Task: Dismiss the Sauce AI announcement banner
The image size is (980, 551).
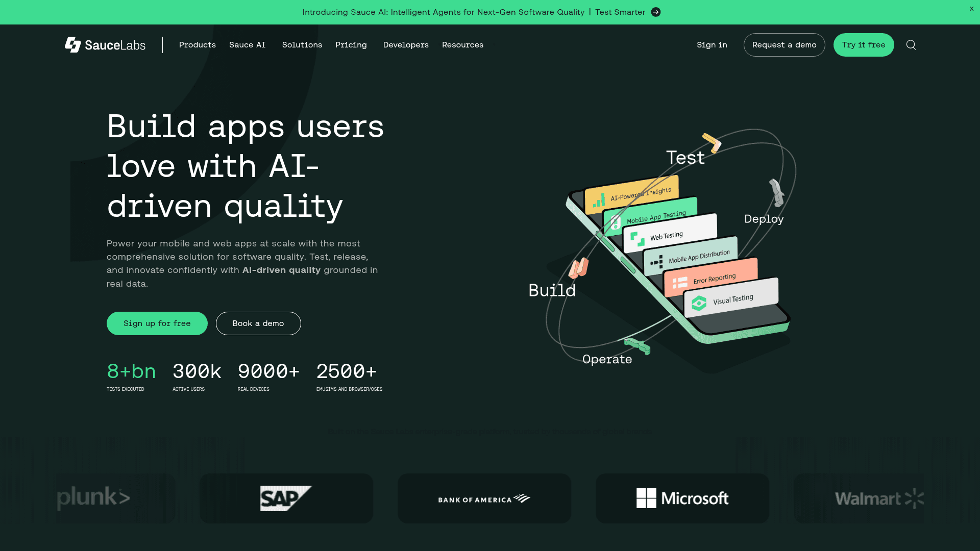Action: click(x=971, y=9)
